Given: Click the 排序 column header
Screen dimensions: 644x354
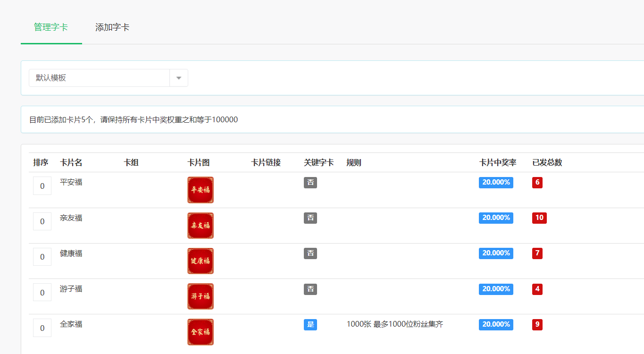Looking at the screenshot, I should coord(41,163).
